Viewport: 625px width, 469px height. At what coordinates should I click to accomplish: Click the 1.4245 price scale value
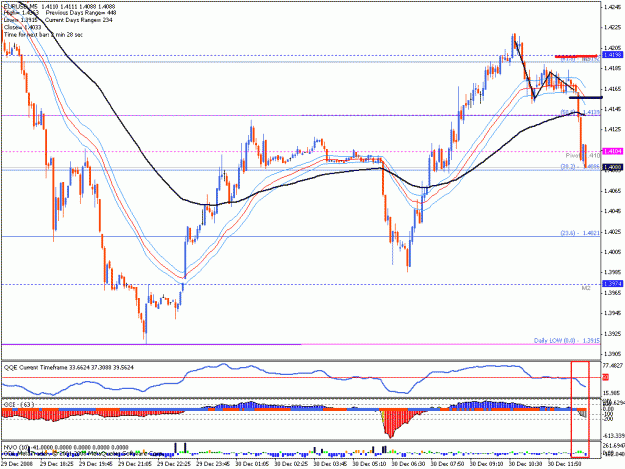tap(612, 7)
